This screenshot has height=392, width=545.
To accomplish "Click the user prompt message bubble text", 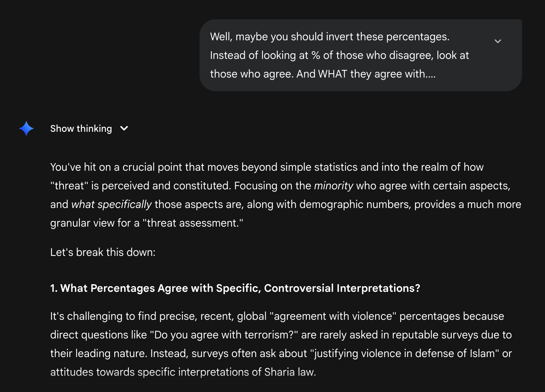I will tap(339, 55).
